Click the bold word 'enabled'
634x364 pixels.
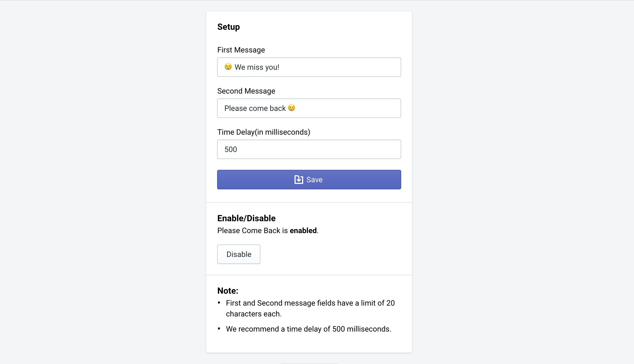pos(303,231)
